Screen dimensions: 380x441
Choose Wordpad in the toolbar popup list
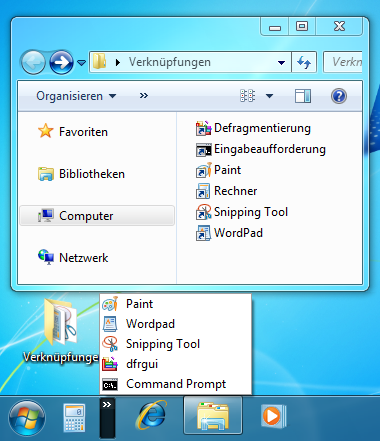(176, 324)
